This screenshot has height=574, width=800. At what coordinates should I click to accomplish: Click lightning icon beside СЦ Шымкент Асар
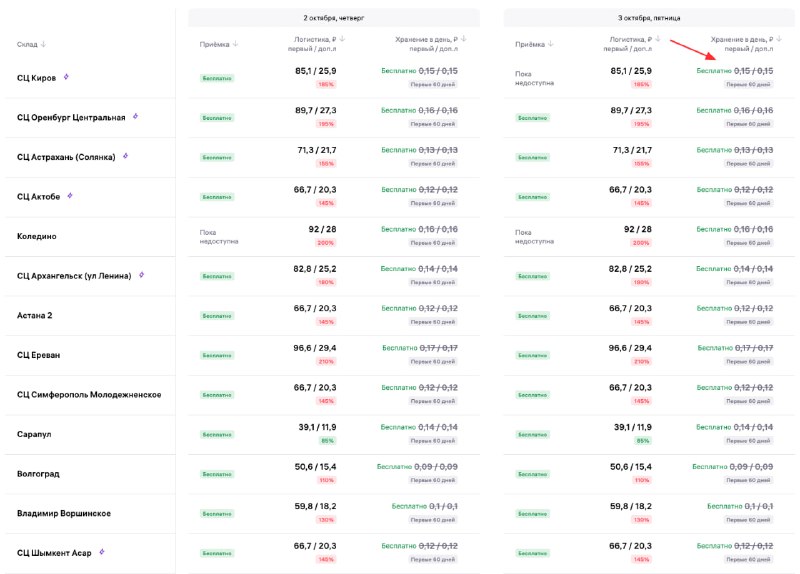[102, 552]
